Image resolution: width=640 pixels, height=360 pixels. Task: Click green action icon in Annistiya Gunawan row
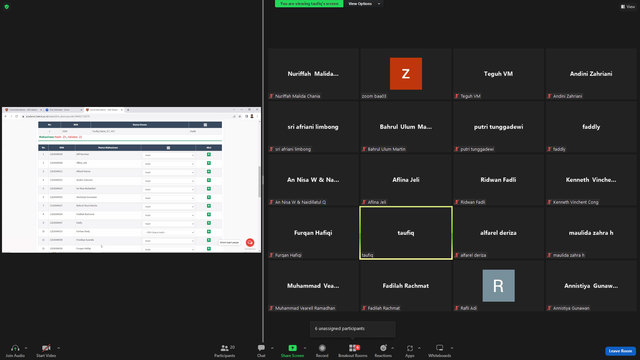(209, 197)
